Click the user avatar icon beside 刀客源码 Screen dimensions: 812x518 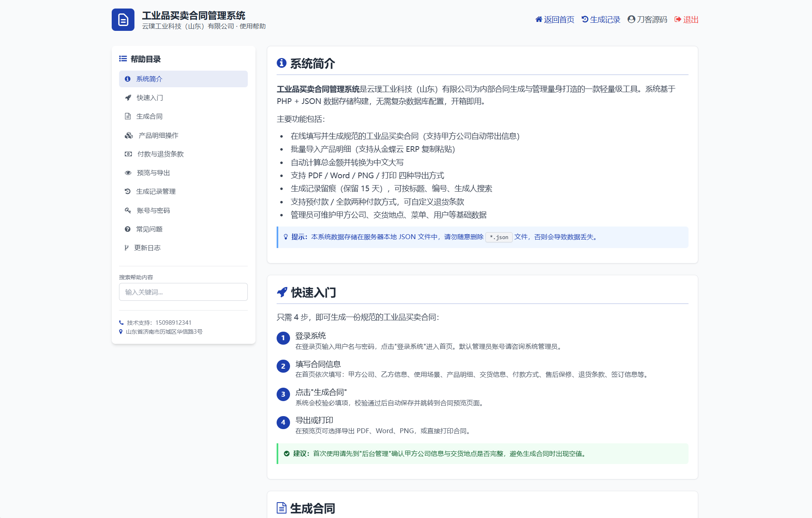631,19
